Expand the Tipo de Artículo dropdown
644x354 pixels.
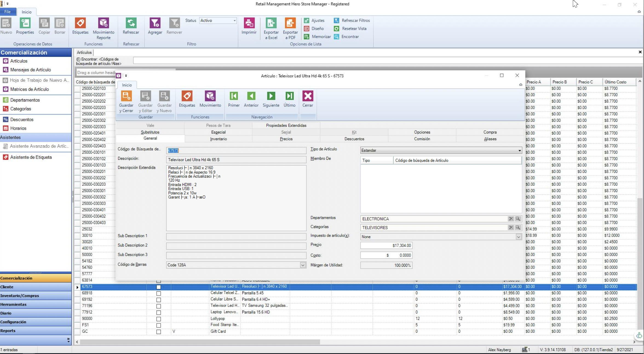coord(519,150)
